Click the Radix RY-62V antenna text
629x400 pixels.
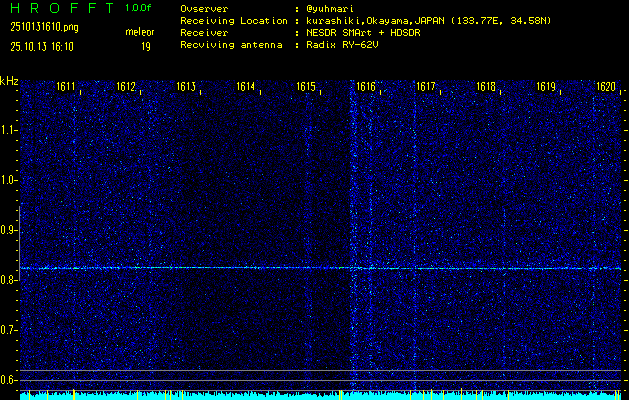(x=347, y=46)
